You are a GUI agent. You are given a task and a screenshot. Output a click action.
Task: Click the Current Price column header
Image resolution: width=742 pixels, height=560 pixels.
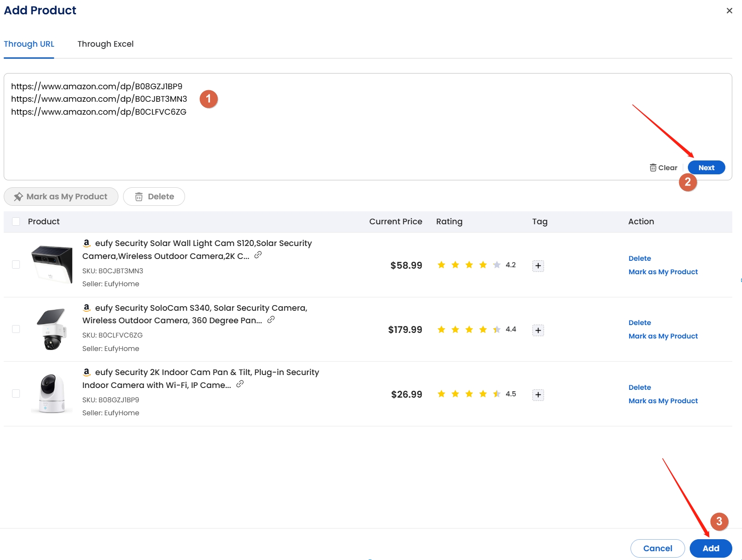(396, 222)
